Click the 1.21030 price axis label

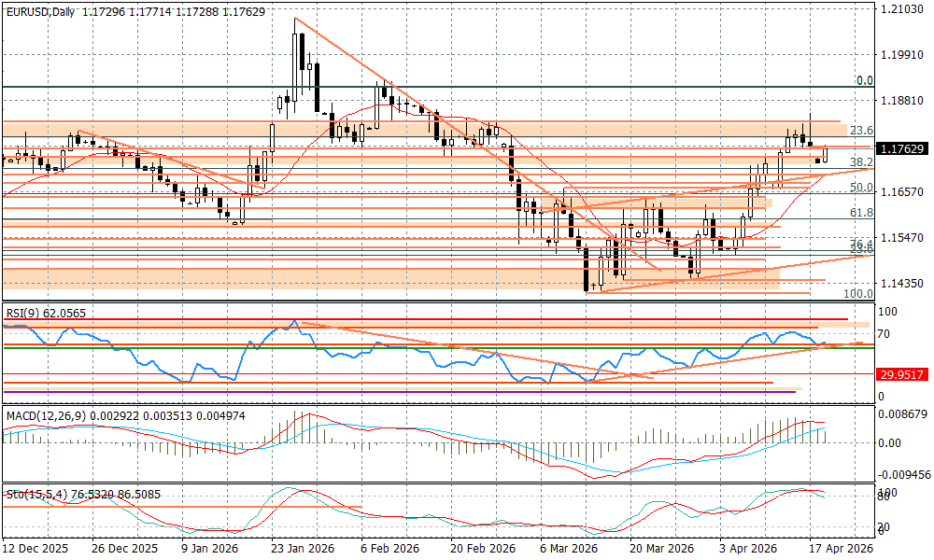point(901,9)
